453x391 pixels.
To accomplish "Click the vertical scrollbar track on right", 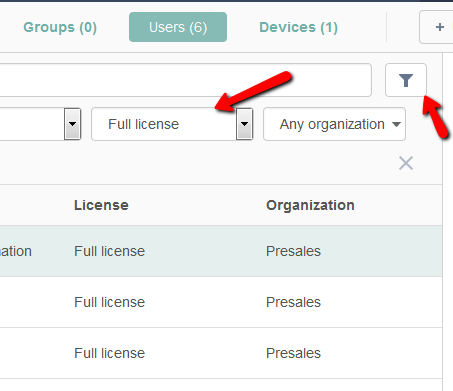I will [x=448, y=222].
